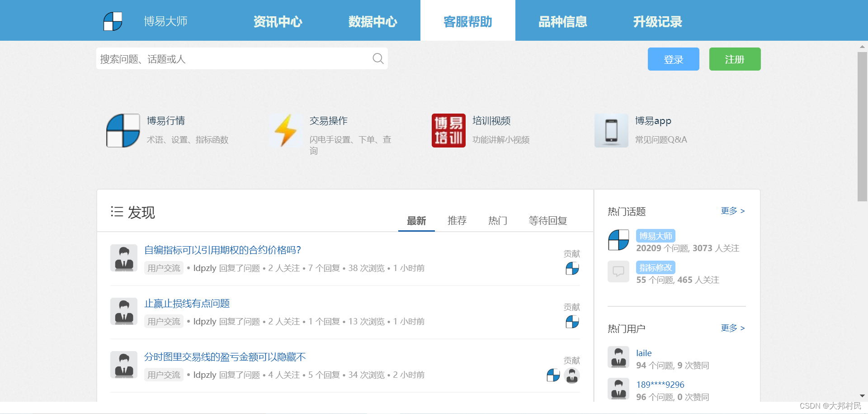Viewport: 868px width, 414px height.
Task: Click the 注册 button
Action: coord(735,59)
